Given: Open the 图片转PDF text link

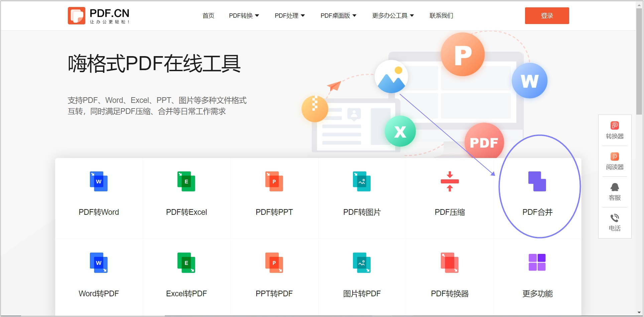Looking at the screenshot, I should tap(362, 294).
